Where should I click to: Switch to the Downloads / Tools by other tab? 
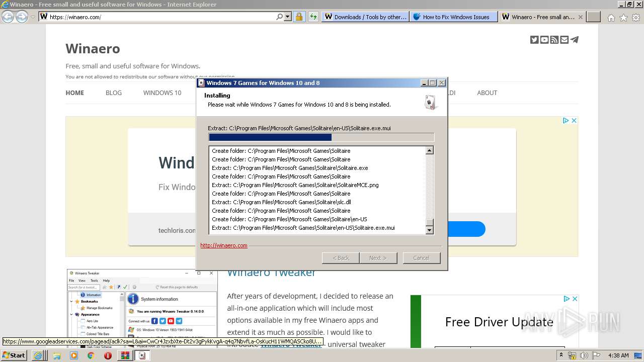click(365, 17)
